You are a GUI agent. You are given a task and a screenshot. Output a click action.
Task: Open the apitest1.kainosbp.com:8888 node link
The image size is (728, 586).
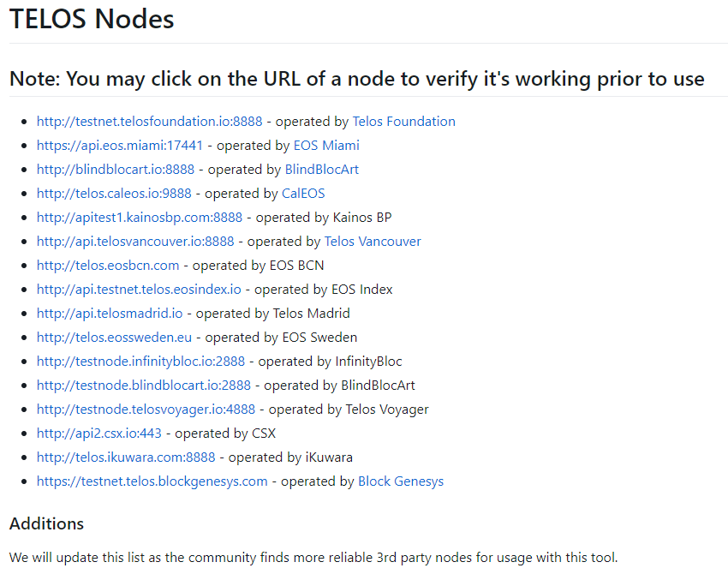coord(140,218)
